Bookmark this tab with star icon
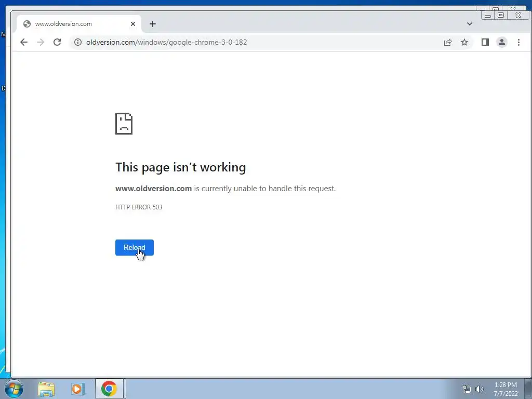This screenshot has width=532, height=399. click(x=464, y=42)
